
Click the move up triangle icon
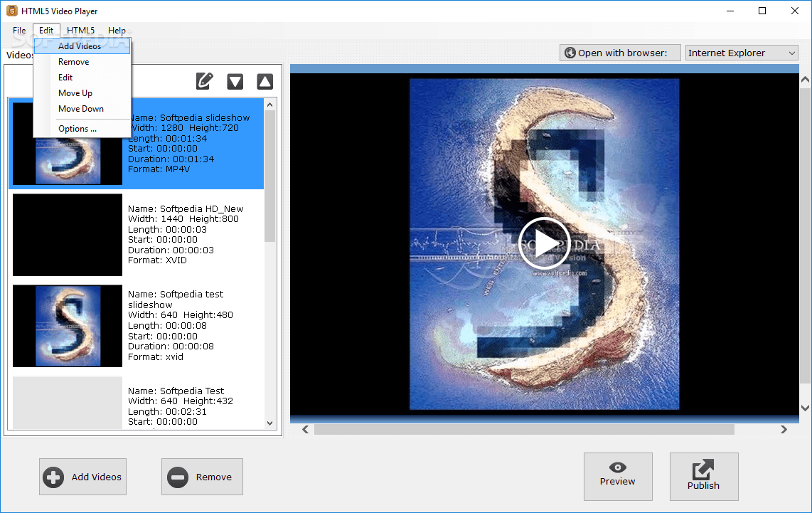(x=265, y=81)
